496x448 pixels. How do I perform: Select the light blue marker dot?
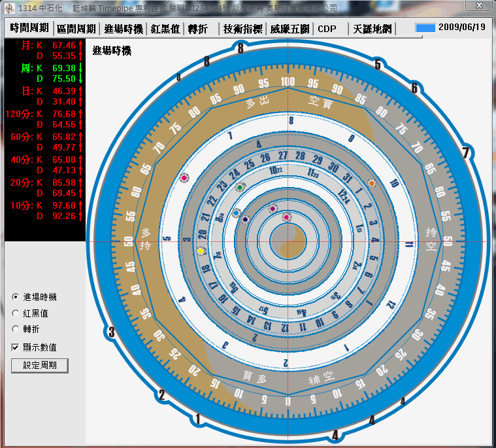[237, 213]
